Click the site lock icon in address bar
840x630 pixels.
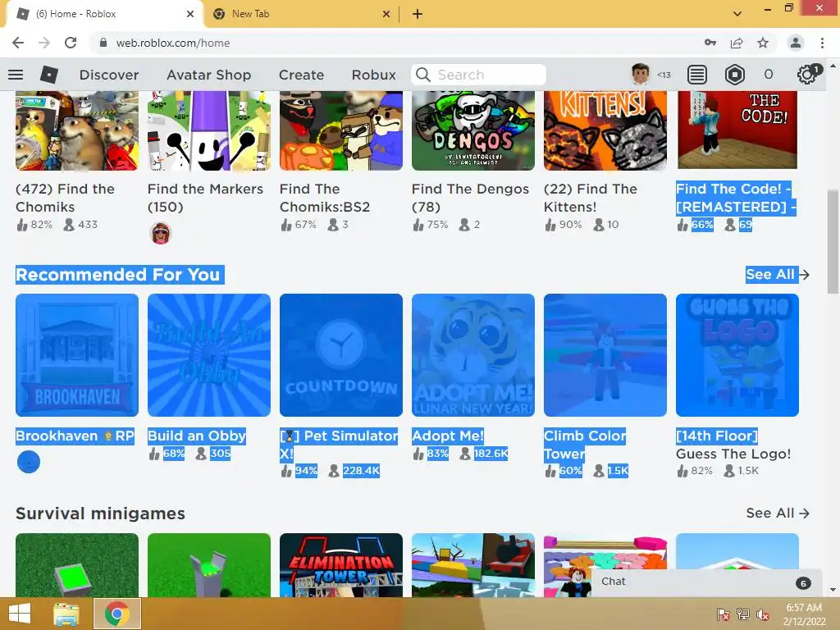tap(103, 43)
